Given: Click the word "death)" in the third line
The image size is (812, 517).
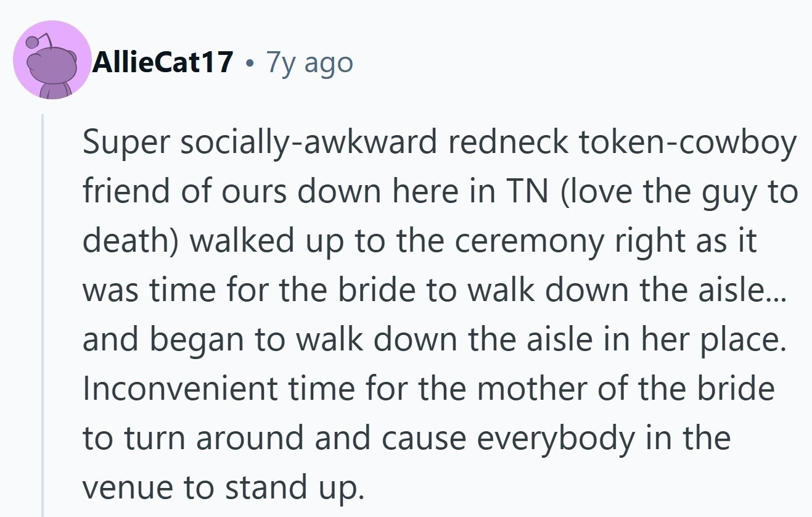Looking at the screenshot, I should [131, 242].
